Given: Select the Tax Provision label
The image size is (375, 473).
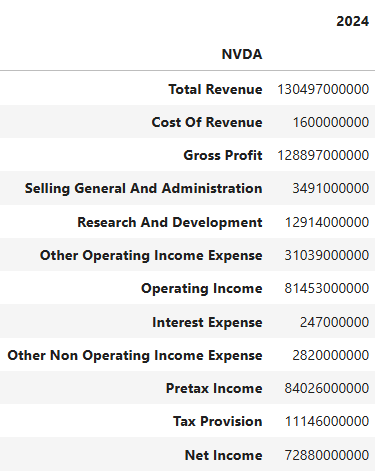Looking at the screenshot, I should pos(218,421).
